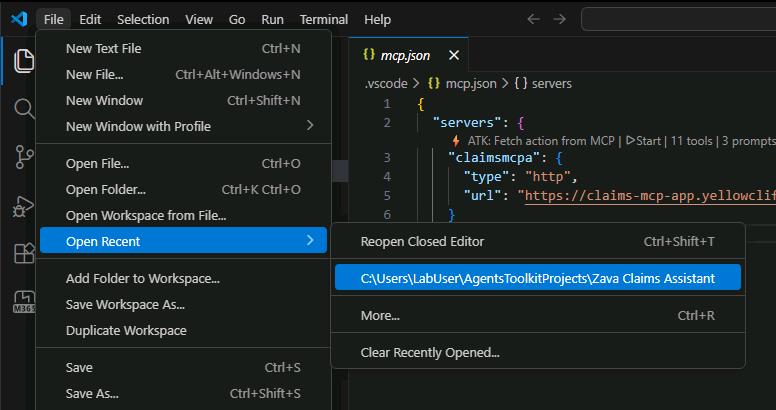
Task: Open the Go menu
Action: (237, 19)
